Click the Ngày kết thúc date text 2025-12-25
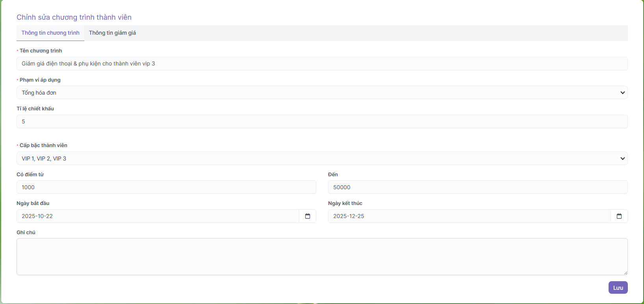Viewport: 644px width, 304px height. point(349,216)
